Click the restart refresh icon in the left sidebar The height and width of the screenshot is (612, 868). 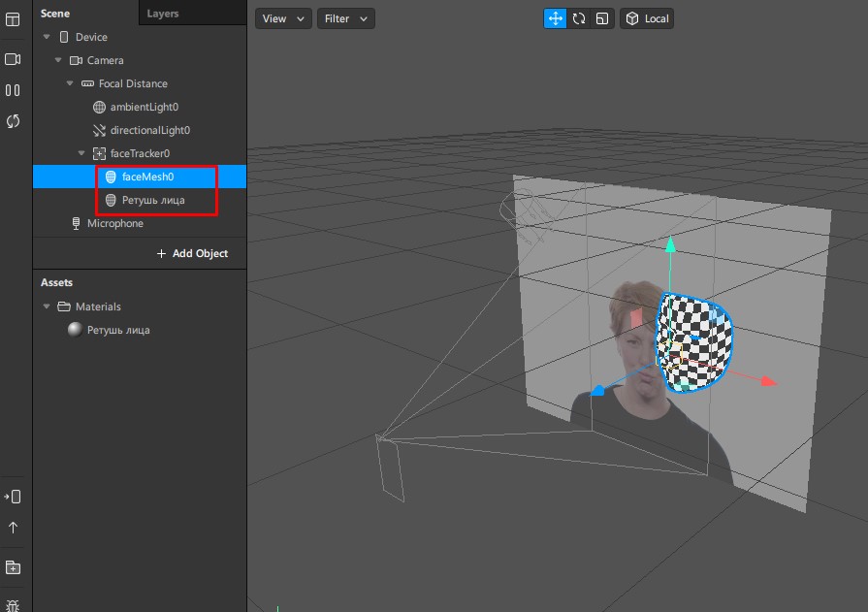click(13, 121)
